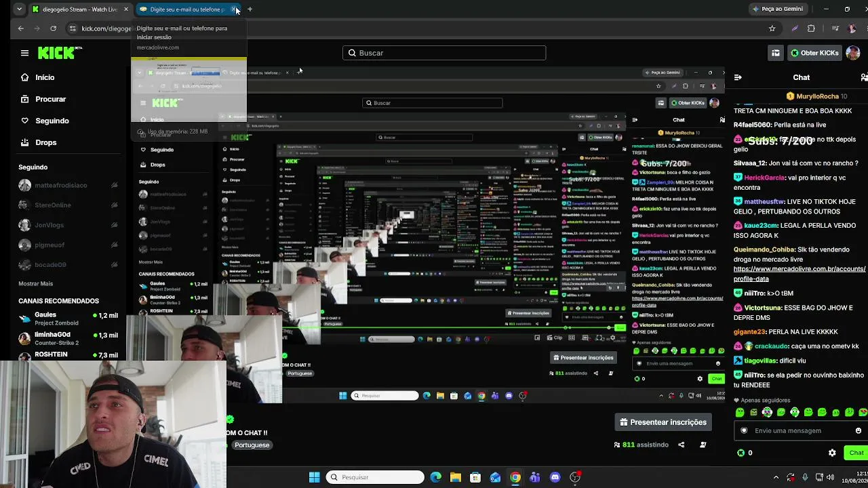This screenshot has width=868, height=488.
Task: View site information icon in the address bar
Action: 73,28
